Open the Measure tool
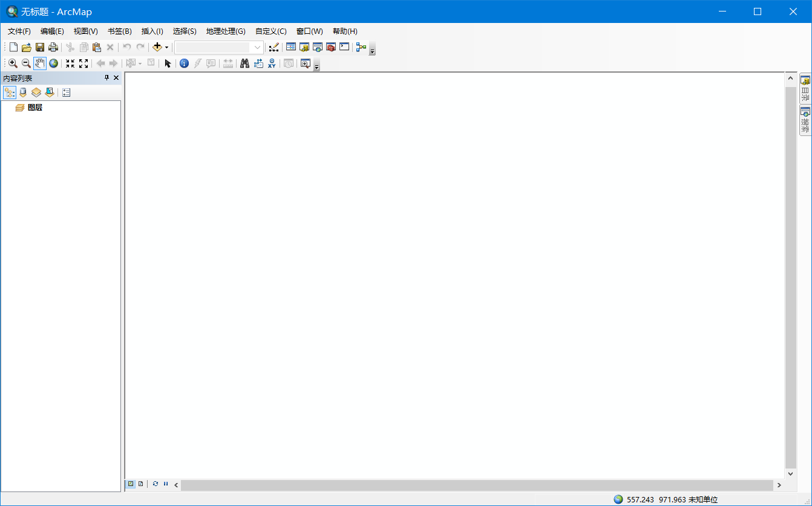The height and width of the screenshot is (506, 812). click(227, 63)
